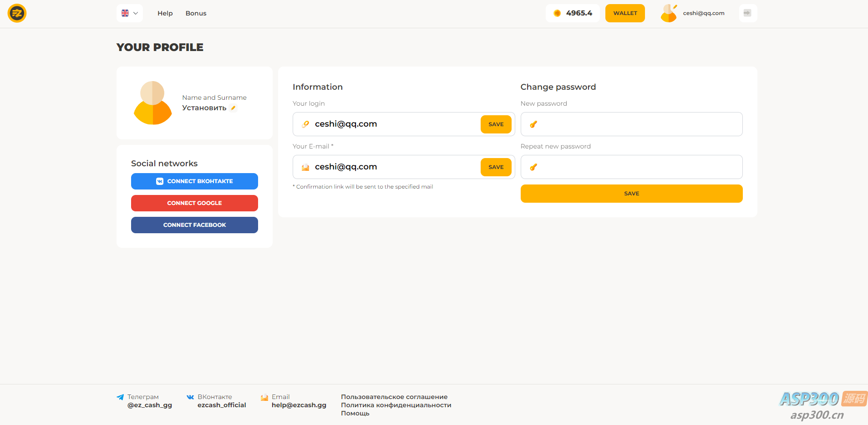Click the pencil icon to edit name
Image resolution: width=868 pixels, height=425 pixels.
[233, 108]
